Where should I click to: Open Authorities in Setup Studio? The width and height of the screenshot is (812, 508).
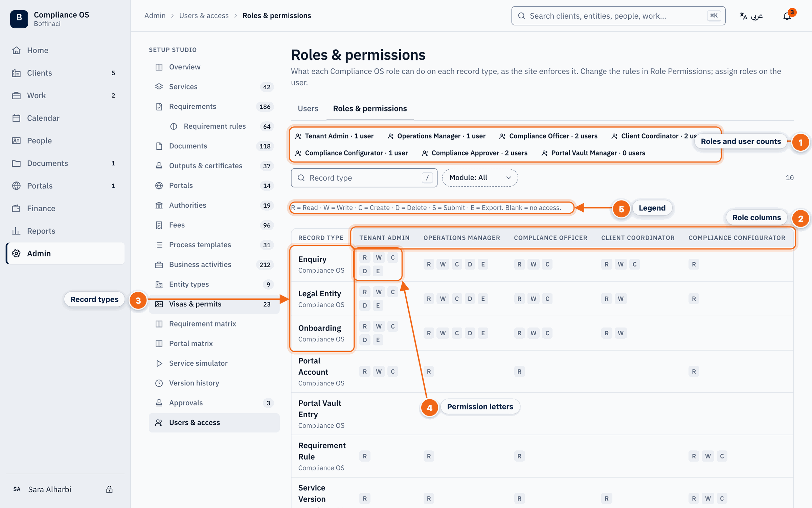pyautogui.click(x=214, y=205)
